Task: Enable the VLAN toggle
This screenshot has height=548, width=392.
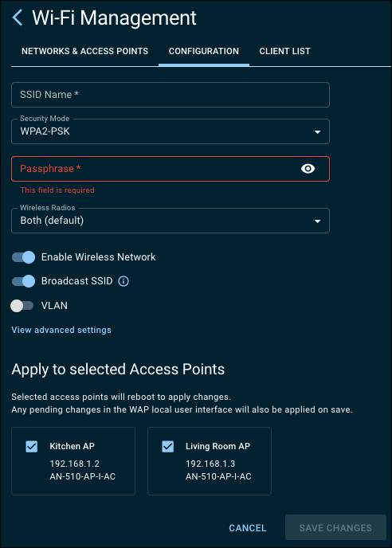Action: pyautogui.click(x=22, y=306)
